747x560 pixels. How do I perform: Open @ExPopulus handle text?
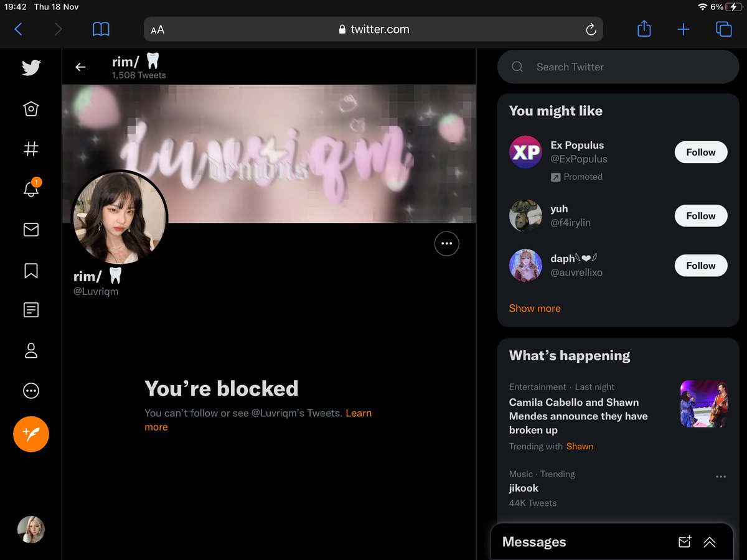point(579,159)
